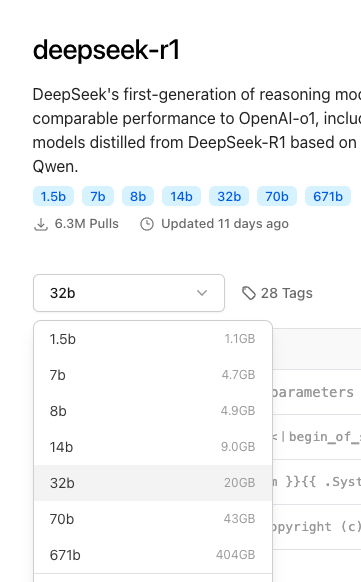This screenshot has width=361, height=582.
Task: Click the dropdown chevron arrow
Action: point(202,293)
